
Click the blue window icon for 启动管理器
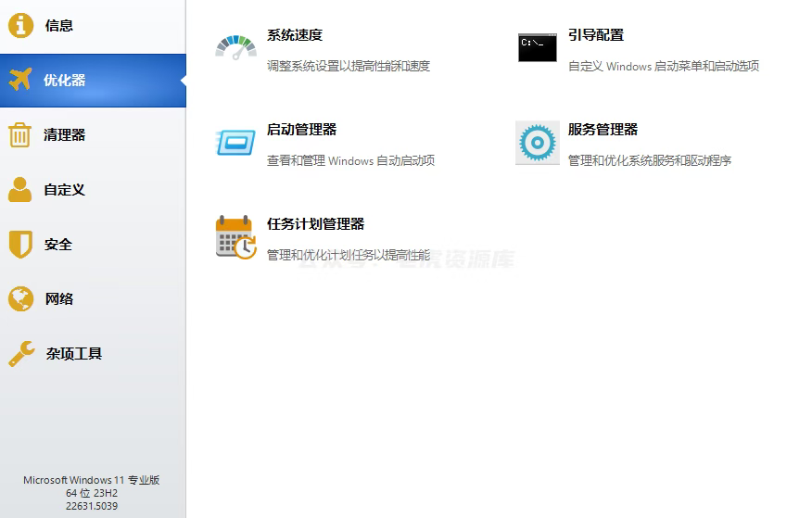pos(235,143)
